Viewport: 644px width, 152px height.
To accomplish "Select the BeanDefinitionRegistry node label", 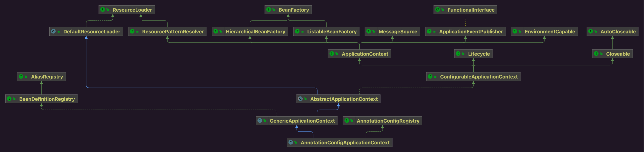I will click(47, 99).
